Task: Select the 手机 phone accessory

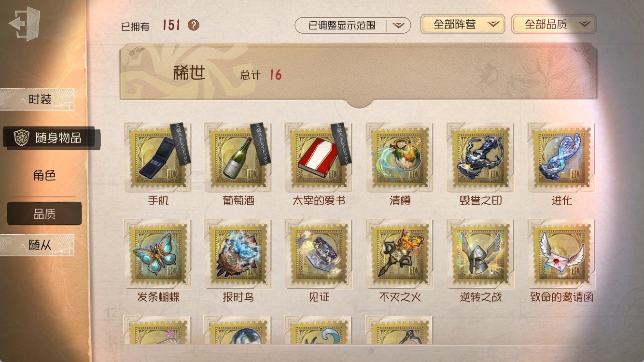Action: (x=157, y=157)
